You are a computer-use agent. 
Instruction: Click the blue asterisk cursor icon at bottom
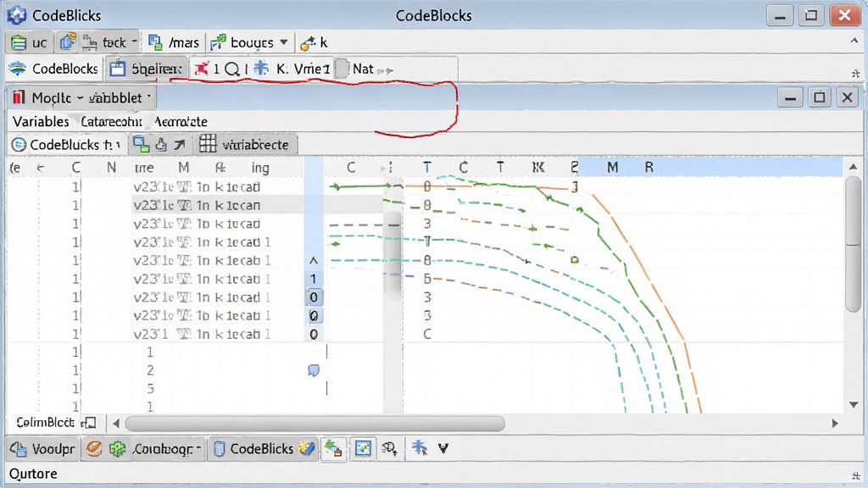tap(419, 448)
